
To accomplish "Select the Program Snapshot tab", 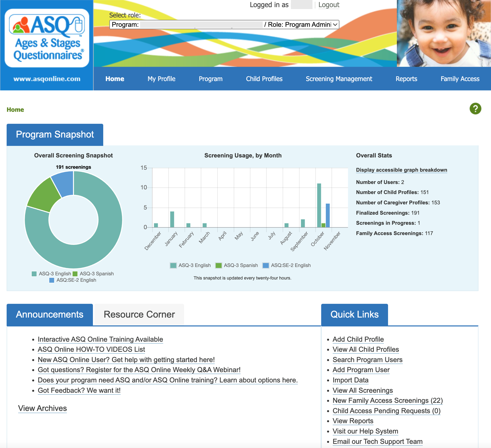I will pyautogui.click(x=55, y=135).
